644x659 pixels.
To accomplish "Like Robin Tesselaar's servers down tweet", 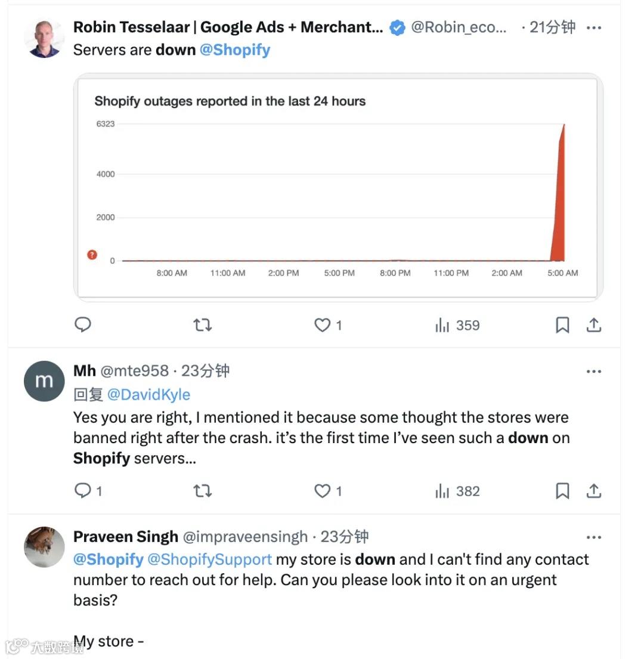I will 323,325.
